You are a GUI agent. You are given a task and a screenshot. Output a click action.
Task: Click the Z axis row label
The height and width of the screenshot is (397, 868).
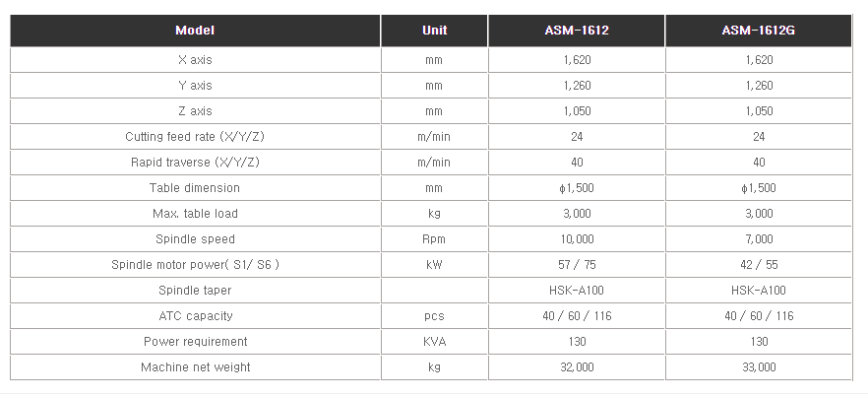tap(195, 111)
